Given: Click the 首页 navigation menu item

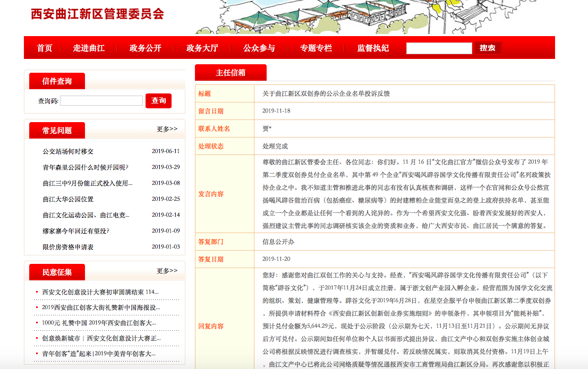Looking at the screenshot, I should point(45,48).
